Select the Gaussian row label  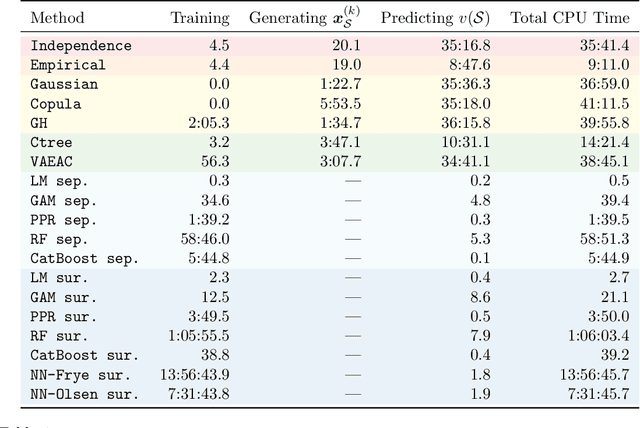coord(64,85)
